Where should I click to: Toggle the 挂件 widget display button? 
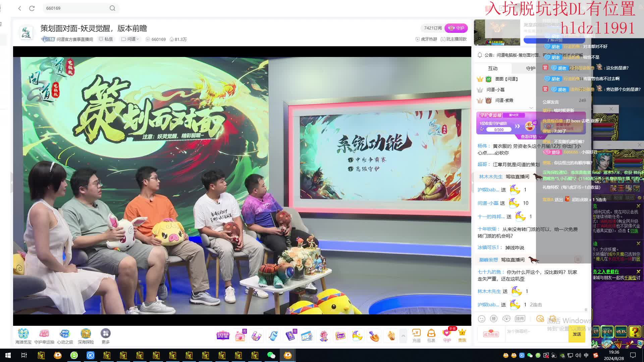[520, 319]
